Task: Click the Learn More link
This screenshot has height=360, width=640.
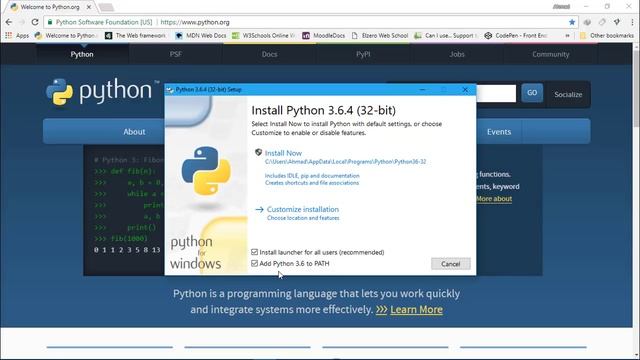Action: [x=416, y=310]
